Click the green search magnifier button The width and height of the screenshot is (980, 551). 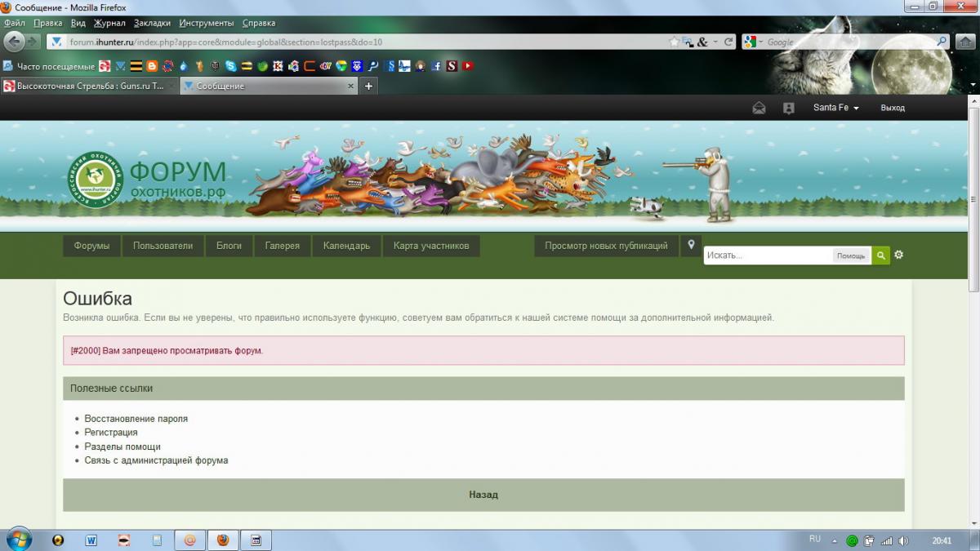(x=880, y=256)
